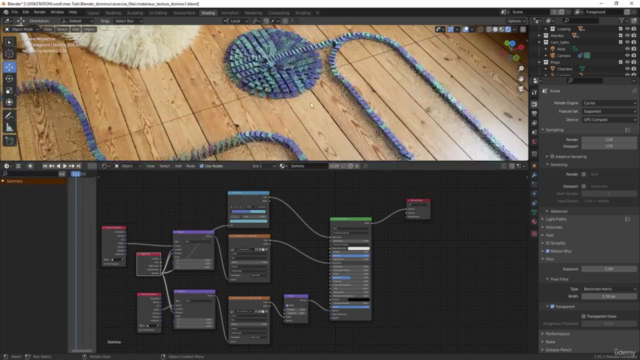Jump to the timeline end frame
Screen dimensions: 640x360
[79, 166]
